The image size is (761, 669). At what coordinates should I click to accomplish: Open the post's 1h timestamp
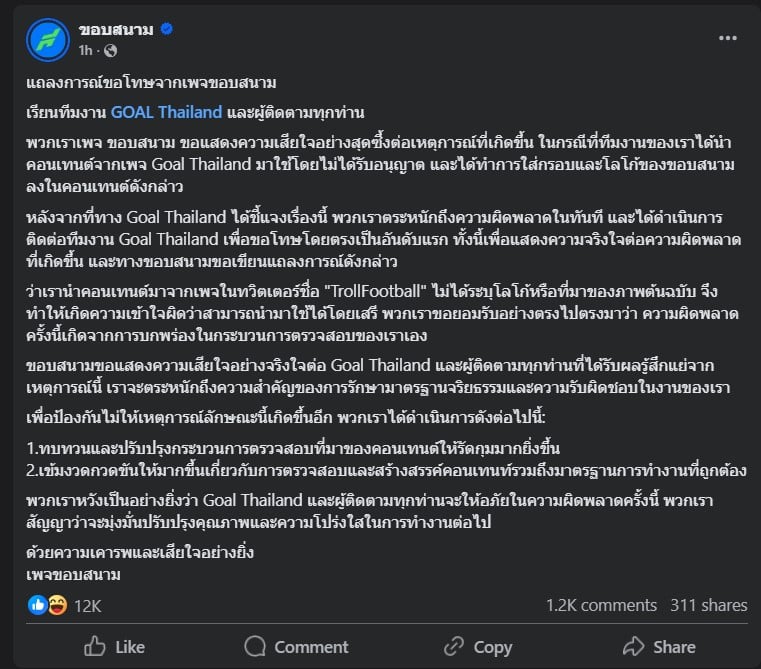pos(85,50)
